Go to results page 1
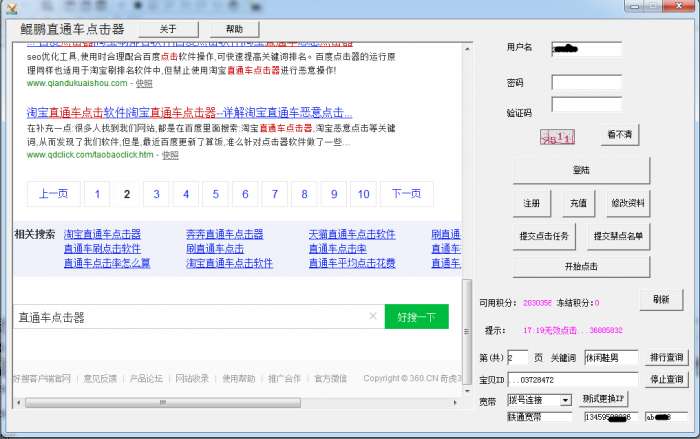Image resolution: width=700 pixels, height=439 pixels. click(97, 194)
